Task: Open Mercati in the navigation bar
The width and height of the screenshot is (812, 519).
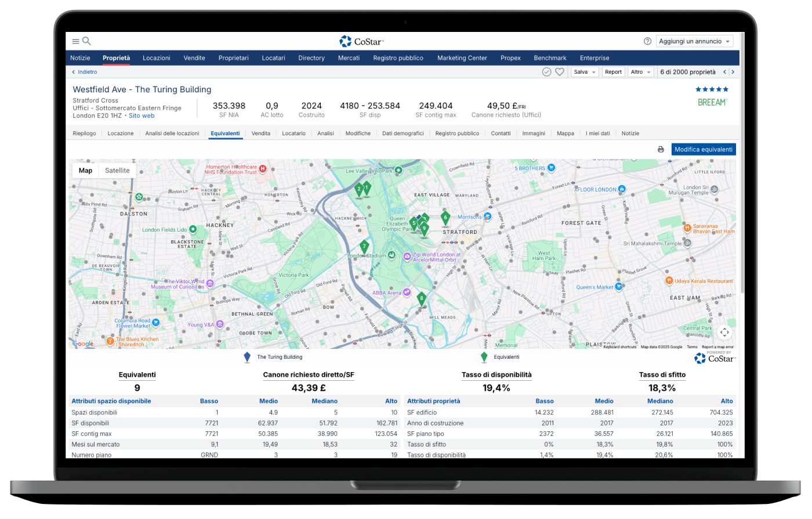Action: tap(349, 58)
